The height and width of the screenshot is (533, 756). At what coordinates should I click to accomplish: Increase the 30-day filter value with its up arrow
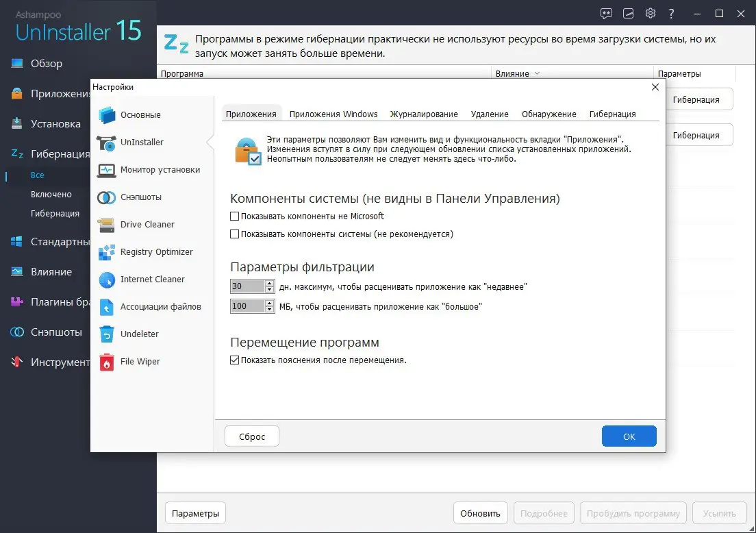pos(269,282)
